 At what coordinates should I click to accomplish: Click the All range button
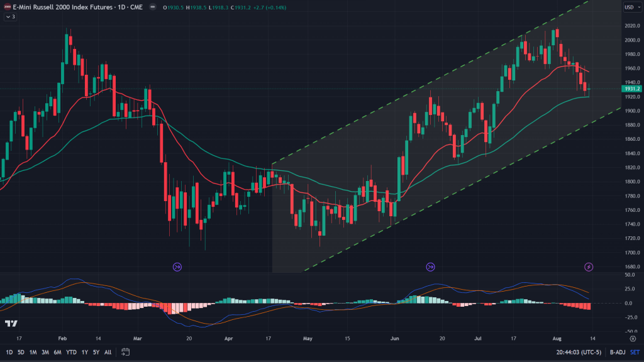[x=108, y=351]
